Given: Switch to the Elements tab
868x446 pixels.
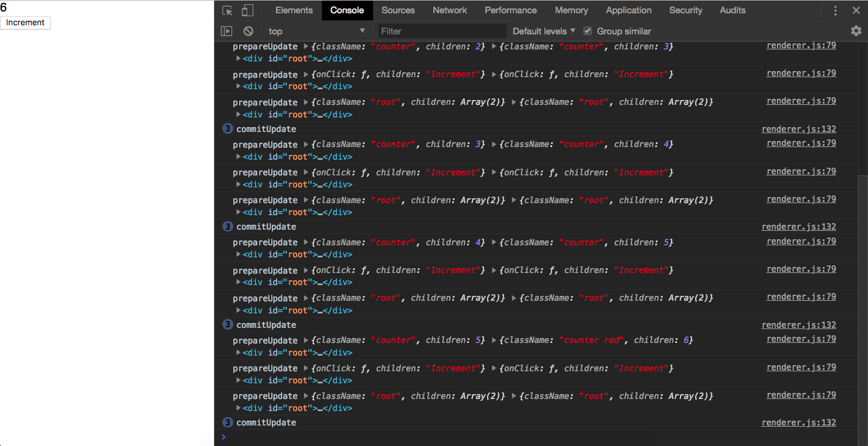Looking at the screenshot, I should tap(294, 10).
